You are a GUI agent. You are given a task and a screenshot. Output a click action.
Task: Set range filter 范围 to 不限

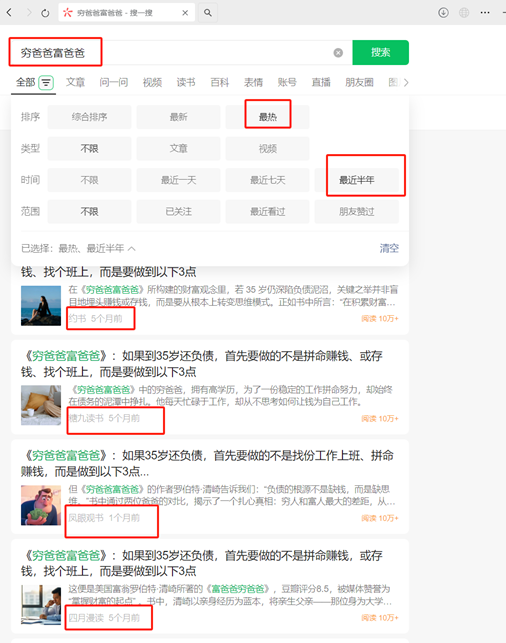89,212
